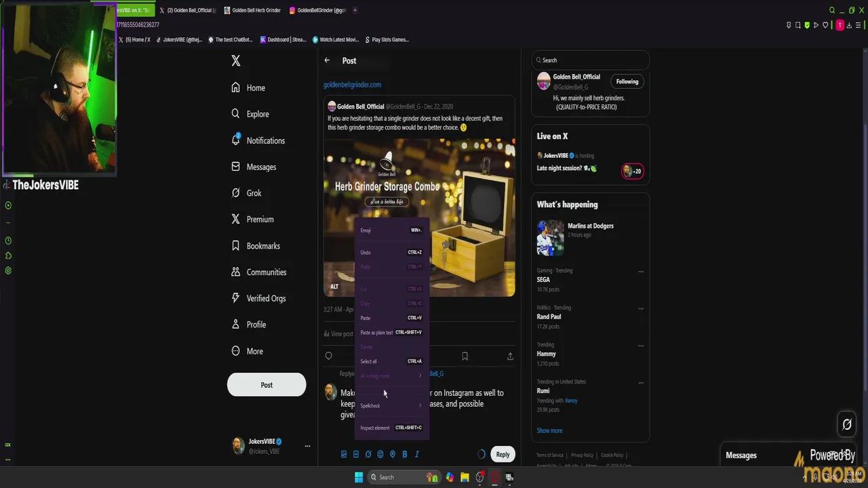The image size is (868, 488).
Task: Choose Inspect element in context menu
Action: click(x=391, y=428)
